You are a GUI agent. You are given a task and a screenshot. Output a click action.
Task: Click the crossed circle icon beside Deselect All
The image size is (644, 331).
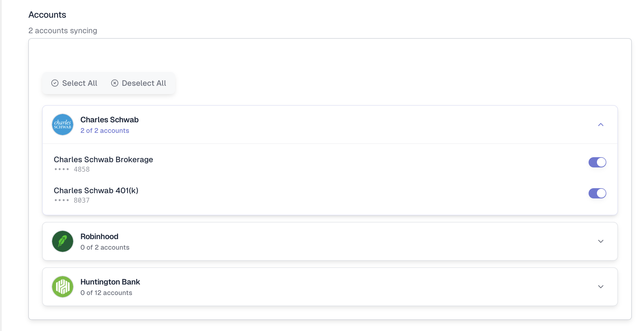(x=115, y=83)
